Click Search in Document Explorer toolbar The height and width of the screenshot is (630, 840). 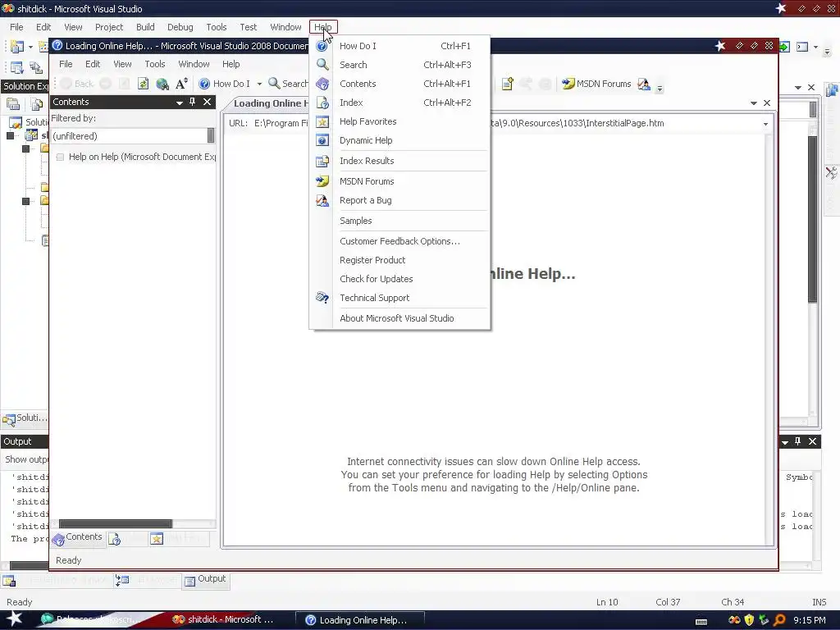pyautogui.click(x=288, y=84)
